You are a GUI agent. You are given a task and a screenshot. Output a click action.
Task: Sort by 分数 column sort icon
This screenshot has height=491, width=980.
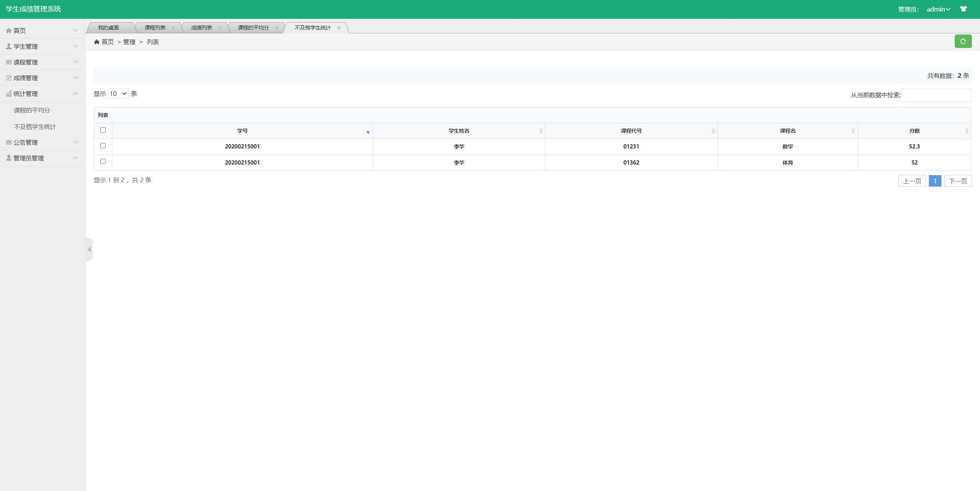point(967,131)
